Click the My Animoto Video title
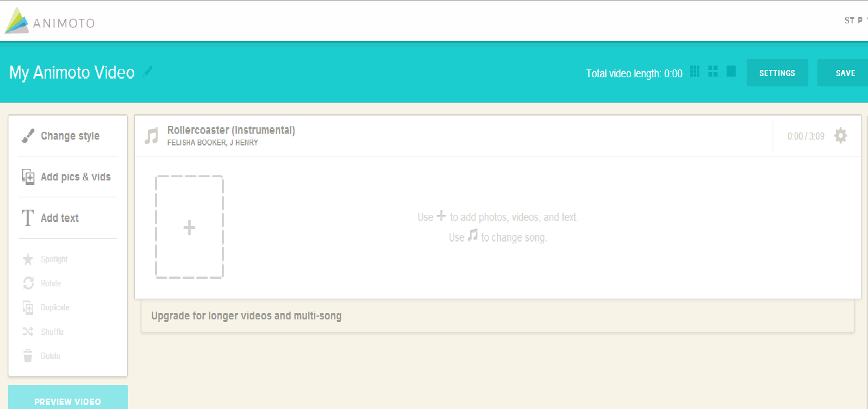This screenshot has width=868, height=409. 72,73
